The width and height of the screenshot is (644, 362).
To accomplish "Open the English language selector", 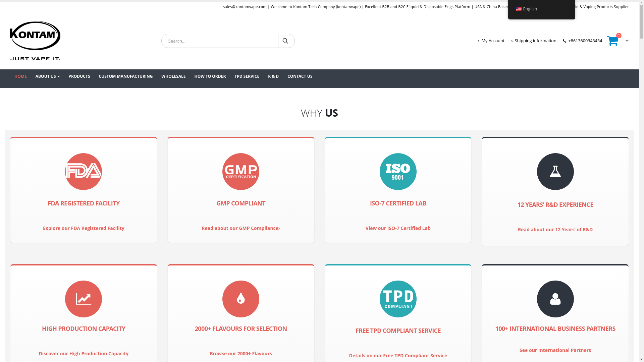I will (x=541, y=9).
